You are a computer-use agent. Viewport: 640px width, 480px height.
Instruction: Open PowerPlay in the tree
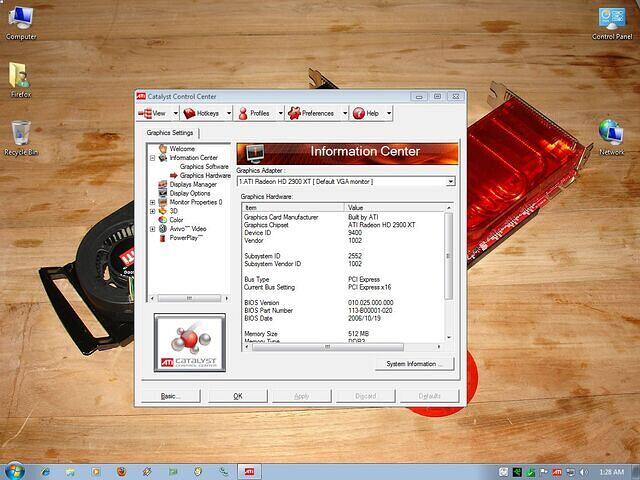pyautogui.click(x=186, y=238)
